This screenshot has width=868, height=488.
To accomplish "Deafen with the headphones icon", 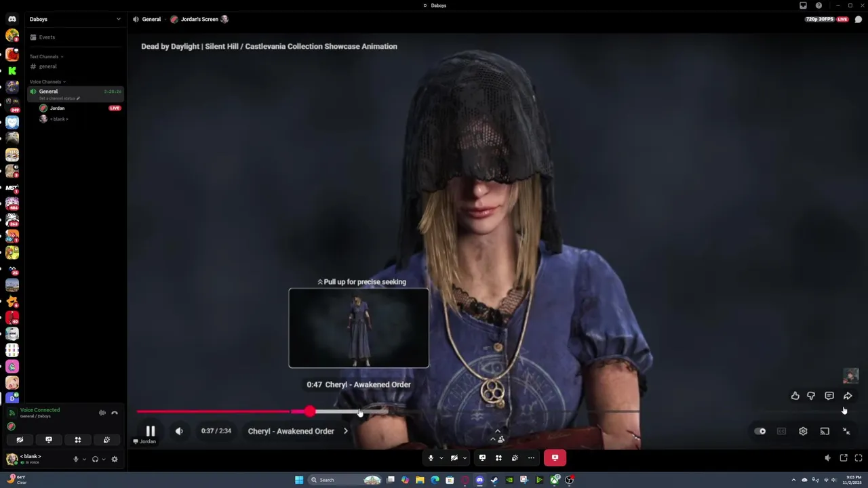I will pos(95,459).
